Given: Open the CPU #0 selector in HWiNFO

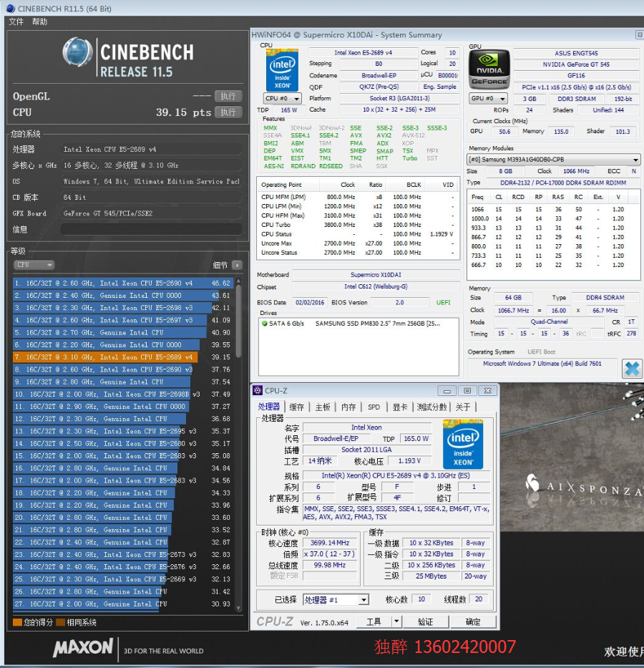Looking at the screenshot, I should click(x=280, y=98).
